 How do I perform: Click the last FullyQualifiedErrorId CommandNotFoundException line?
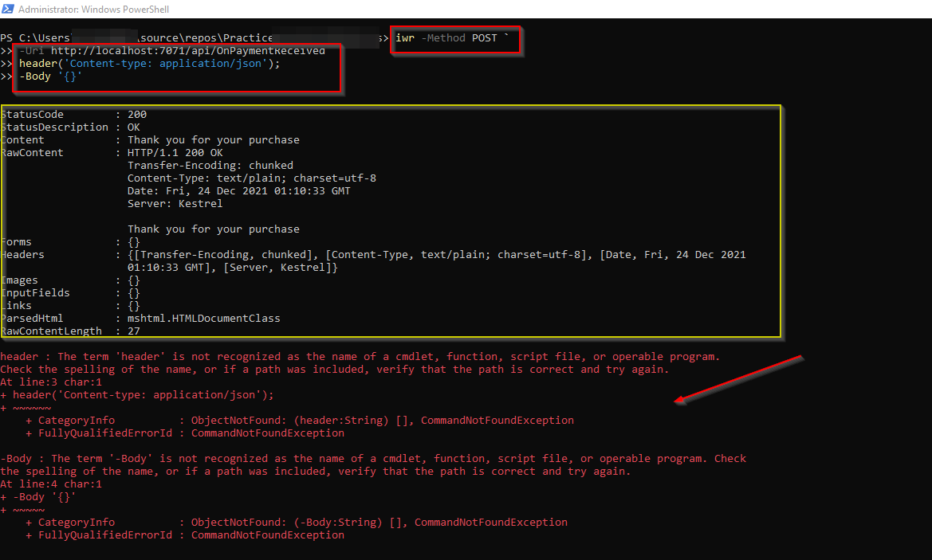(185, 535)
